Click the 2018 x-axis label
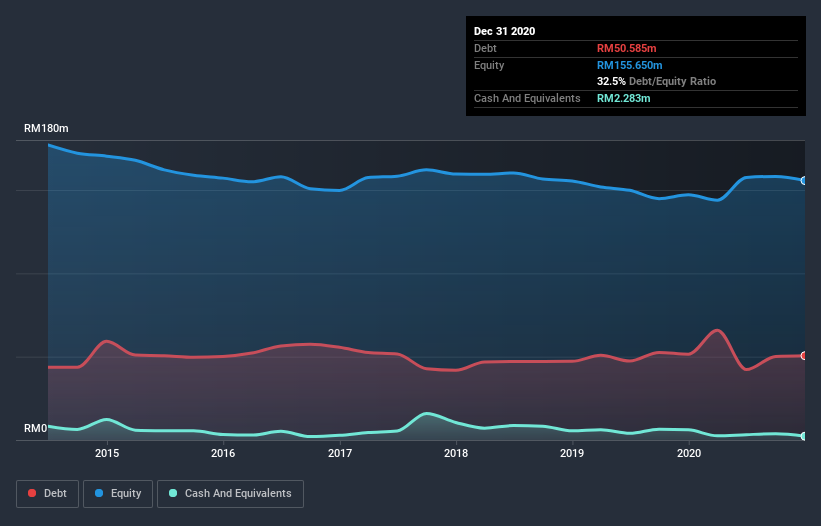The height and width of the screenshot is (526, 821). pos(456,453)
